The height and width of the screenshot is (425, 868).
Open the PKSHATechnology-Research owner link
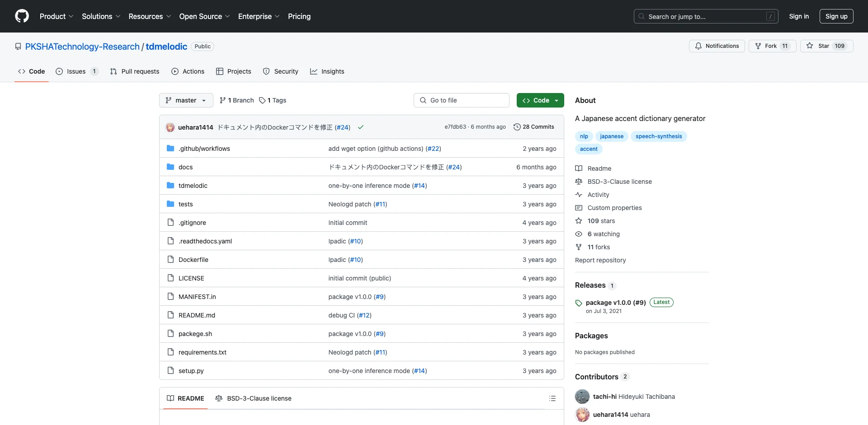(x=82, y=47)
